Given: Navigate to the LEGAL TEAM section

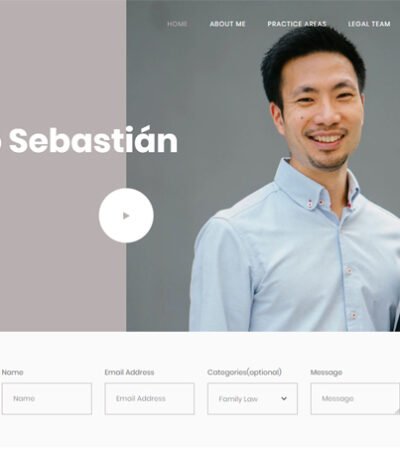Looking at the screenshot, I should click(369, 24).
